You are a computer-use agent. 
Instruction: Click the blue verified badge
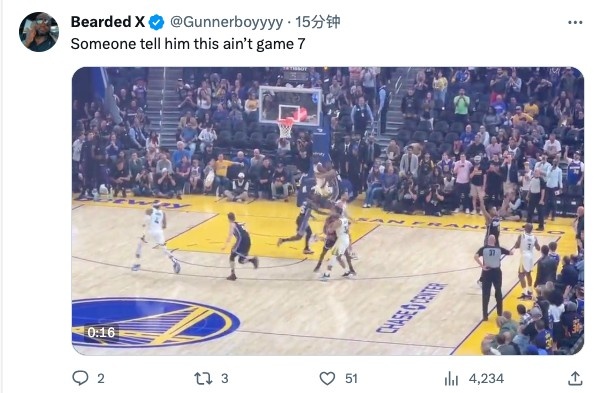[156, 22]
